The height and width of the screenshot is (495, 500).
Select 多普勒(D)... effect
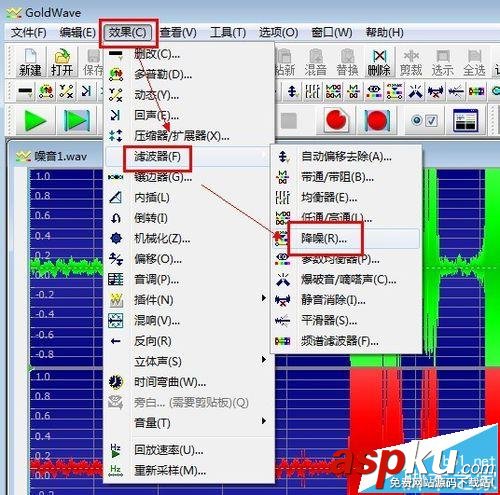coord(188,74)
